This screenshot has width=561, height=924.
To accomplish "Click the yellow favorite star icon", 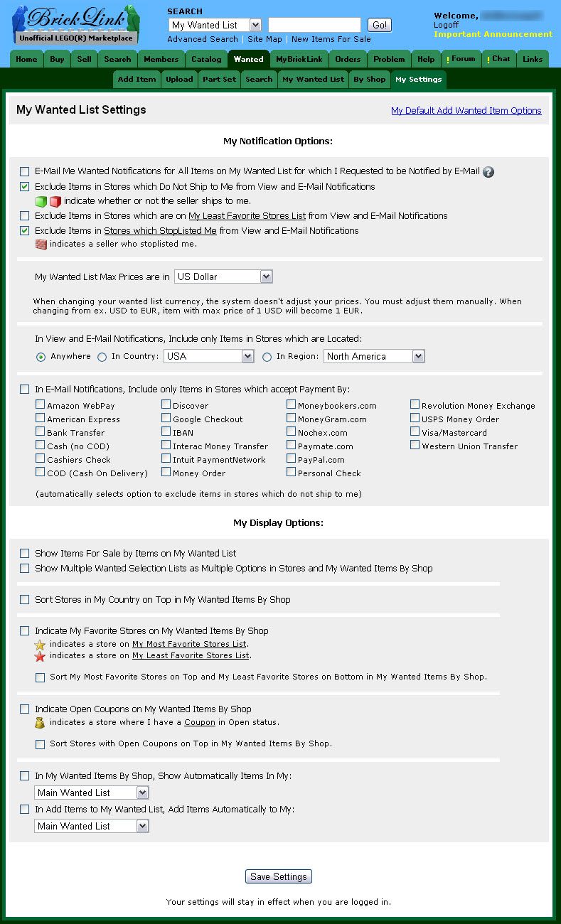I will pyautogui.click(x=40, y=645).
